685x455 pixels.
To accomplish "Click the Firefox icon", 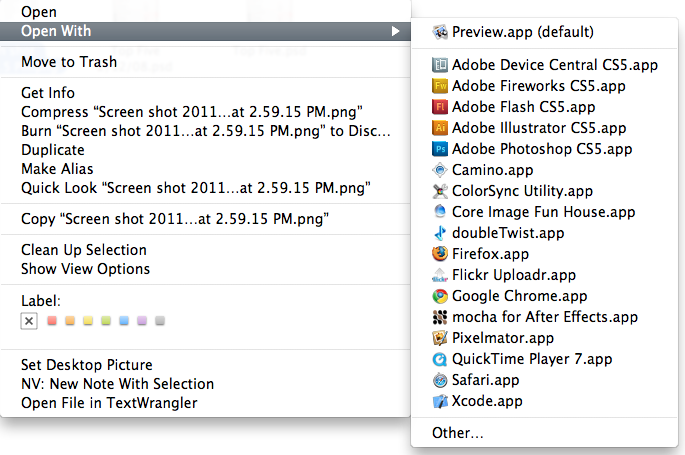I will pyautogui.click(x=440, y=254).
